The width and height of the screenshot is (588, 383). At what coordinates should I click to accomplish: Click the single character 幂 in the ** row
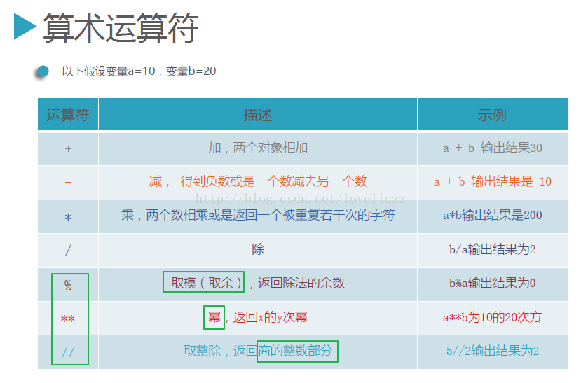(x=214, y=317)
